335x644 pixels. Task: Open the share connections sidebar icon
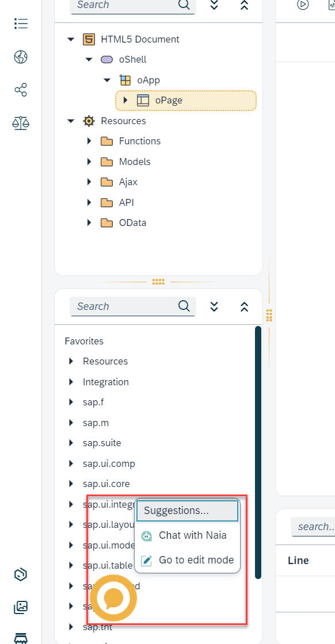coord(21,90)
